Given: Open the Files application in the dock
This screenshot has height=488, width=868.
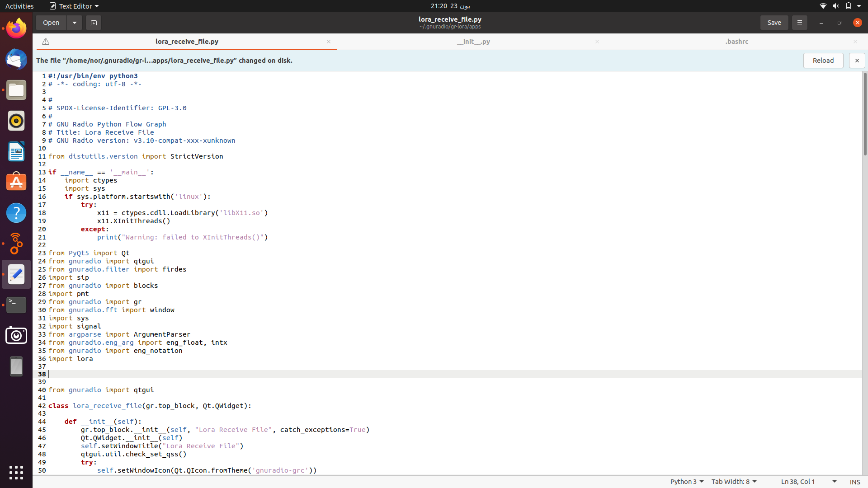Looking at the screenshot, I should 16,90.
